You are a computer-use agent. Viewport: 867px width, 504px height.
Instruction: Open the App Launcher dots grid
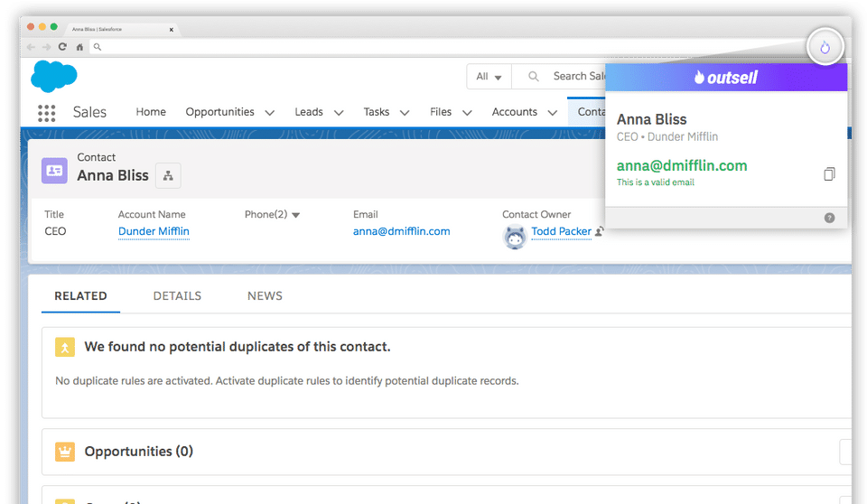coord(46,113)
